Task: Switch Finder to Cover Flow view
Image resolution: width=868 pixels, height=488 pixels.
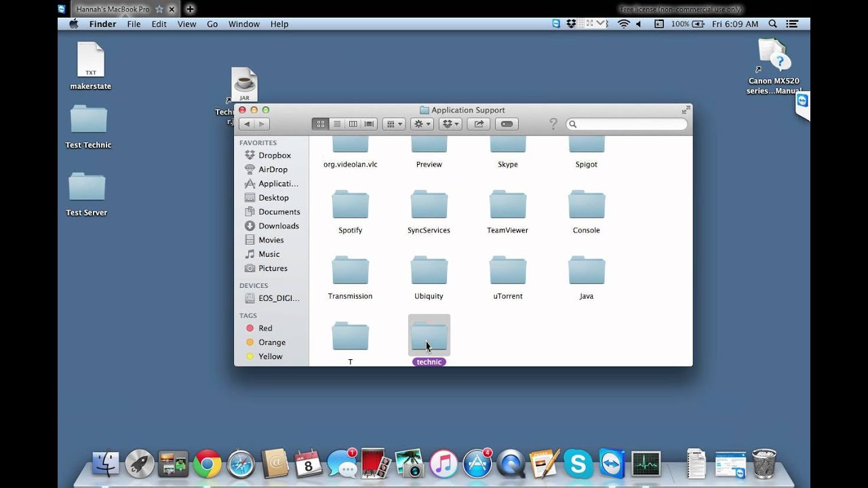Action: point(369,124)
